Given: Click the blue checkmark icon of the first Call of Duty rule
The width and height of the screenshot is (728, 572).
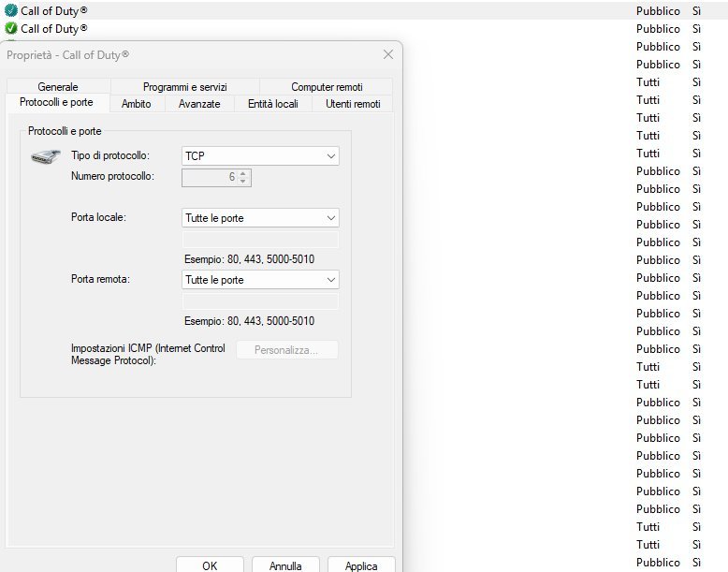Looking at the screenshot, I should 11,10.
